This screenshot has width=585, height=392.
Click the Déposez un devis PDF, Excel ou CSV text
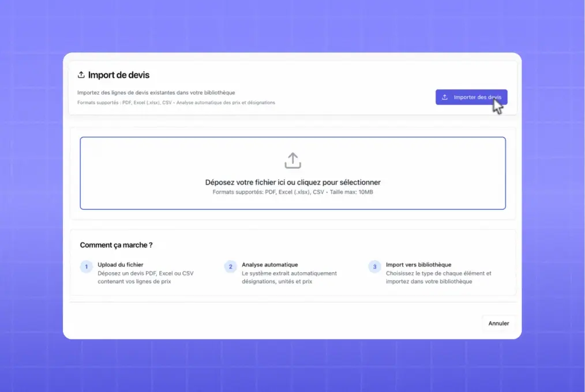[145, 277]
